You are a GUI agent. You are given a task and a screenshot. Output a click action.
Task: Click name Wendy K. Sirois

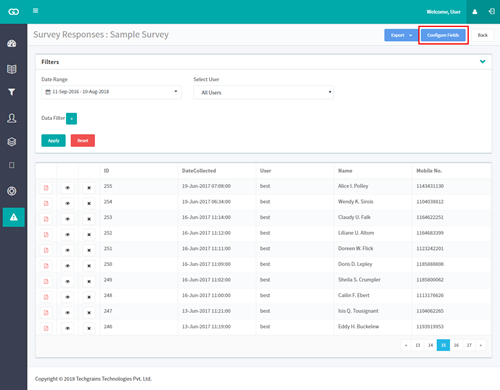[356, 201]
